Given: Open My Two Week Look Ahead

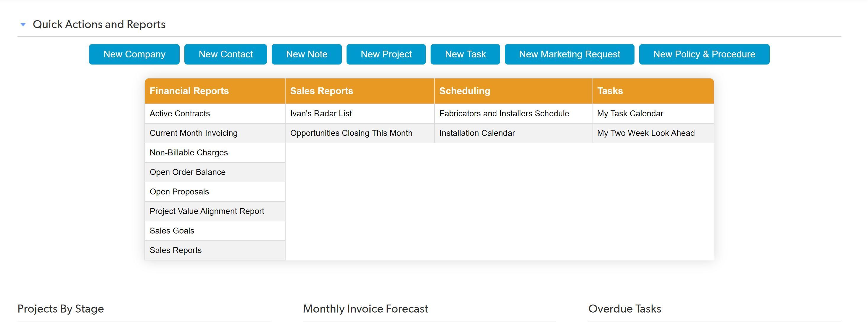Looking at the screenshot, I should pos(646,133).
